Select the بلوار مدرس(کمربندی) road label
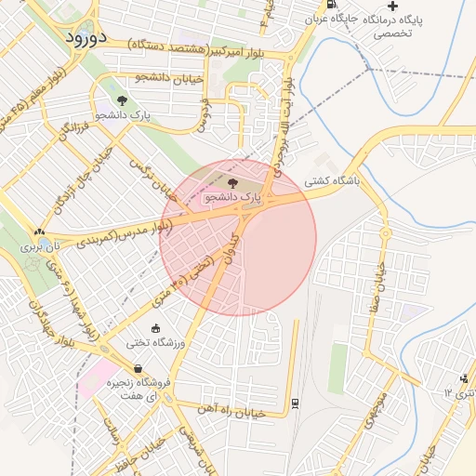The height and width of the screenshot is (476, 476). pos(125,235)
